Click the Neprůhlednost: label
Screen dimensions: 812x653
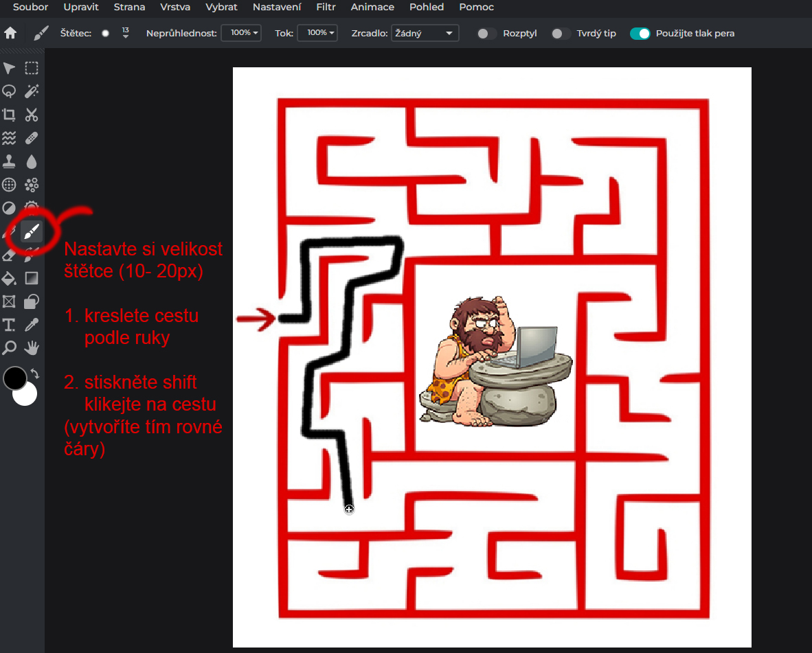pyautogui.click(x=181, y=33)
